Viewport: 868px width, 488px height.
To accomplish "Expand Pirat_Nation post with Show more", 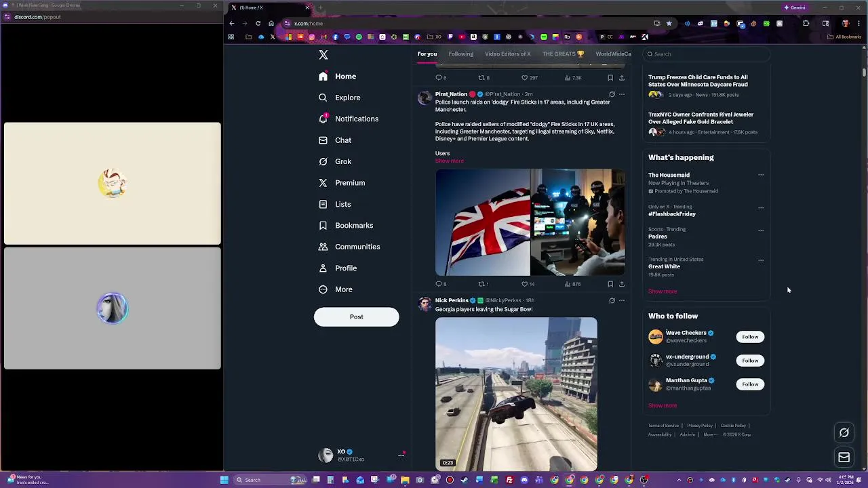I will point(450,161).
